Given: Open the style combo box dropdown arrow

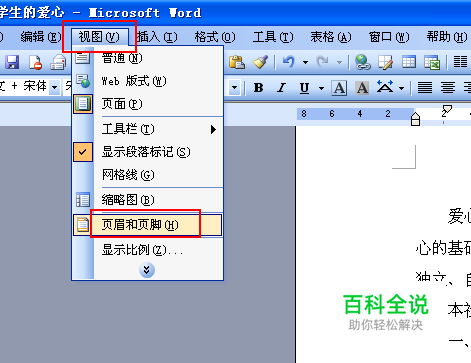Looking at the screenshot, I should tap(54, 88).
